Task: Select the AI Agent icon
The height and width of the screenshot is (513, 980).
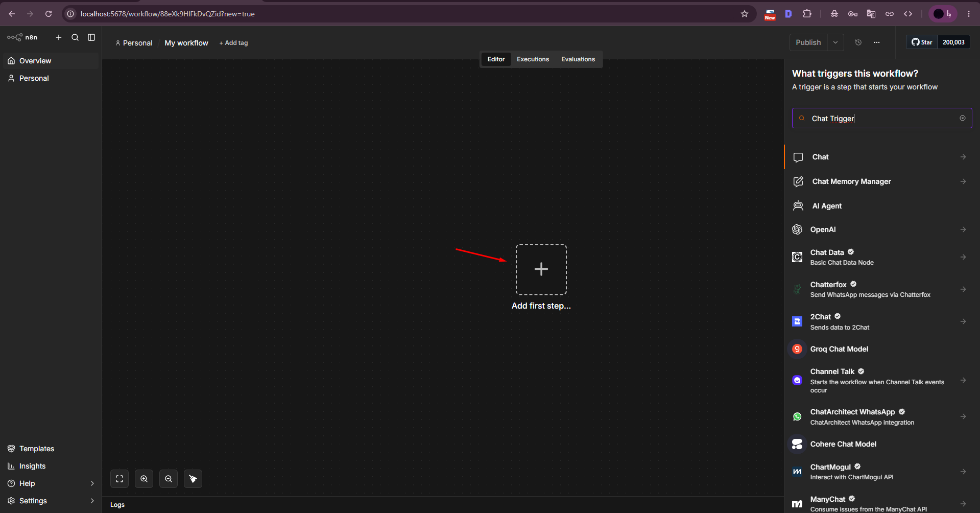Action: click(798, 206)
